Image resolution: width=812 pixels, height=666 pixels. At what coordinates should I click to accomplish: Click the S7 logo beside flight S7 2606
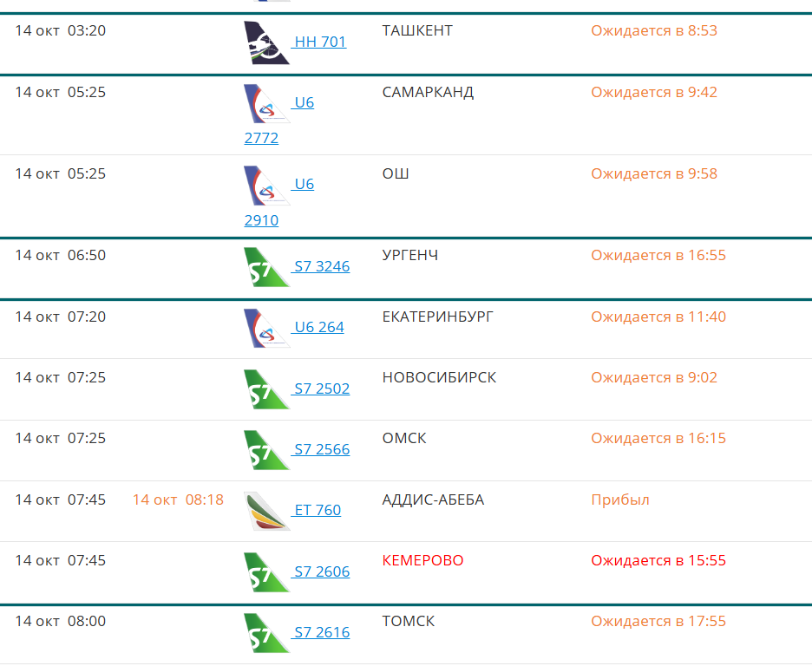(x=266, y=572)
